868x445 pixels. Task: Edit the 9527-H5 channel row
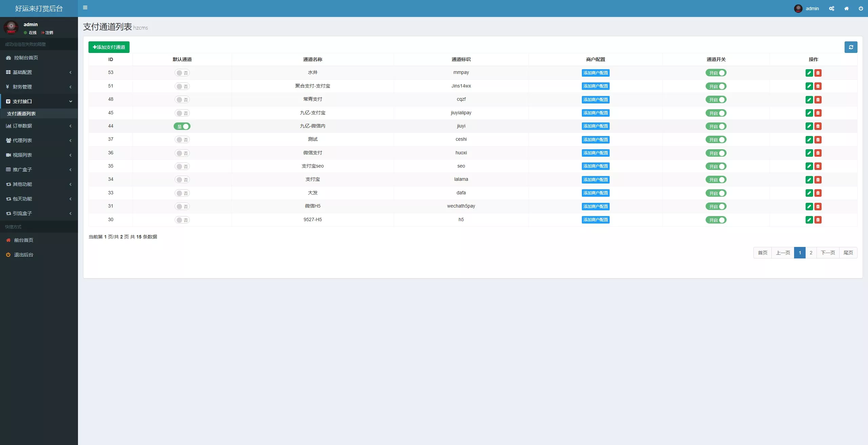pos(809,220)
